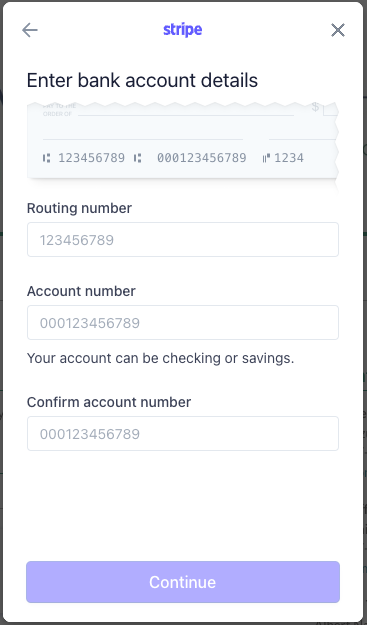This screenshot has width=367, height=625.
Task: Click the Stripe logo in the header
Action: pos(183,29)
